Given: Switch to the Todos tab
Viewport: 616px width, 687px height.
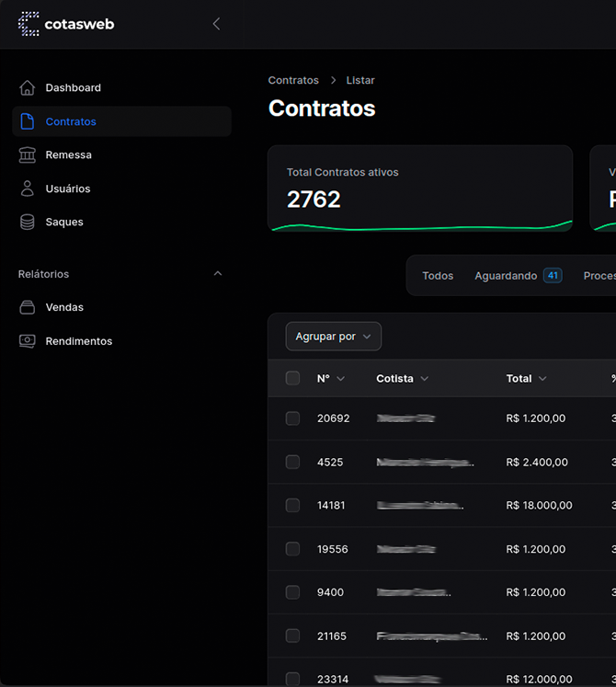Looking at the screenshot, I should 438,276.
